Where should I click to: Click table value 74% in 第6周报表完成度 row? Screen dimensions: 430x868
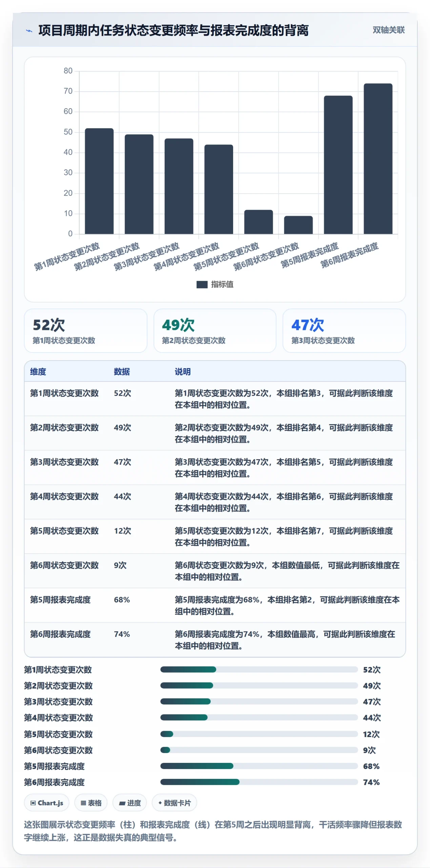(x=122, y=634)
